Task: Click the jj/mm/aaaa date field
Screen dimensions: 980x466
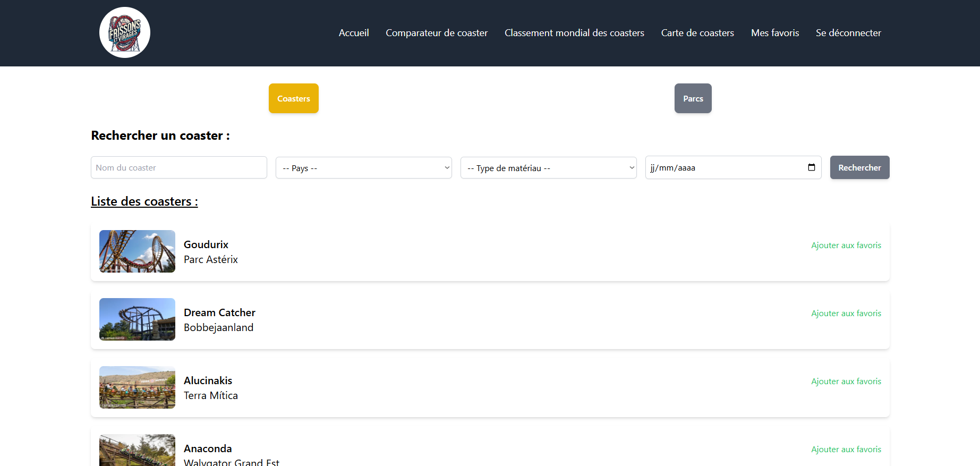Action: (x=722, y=167)
